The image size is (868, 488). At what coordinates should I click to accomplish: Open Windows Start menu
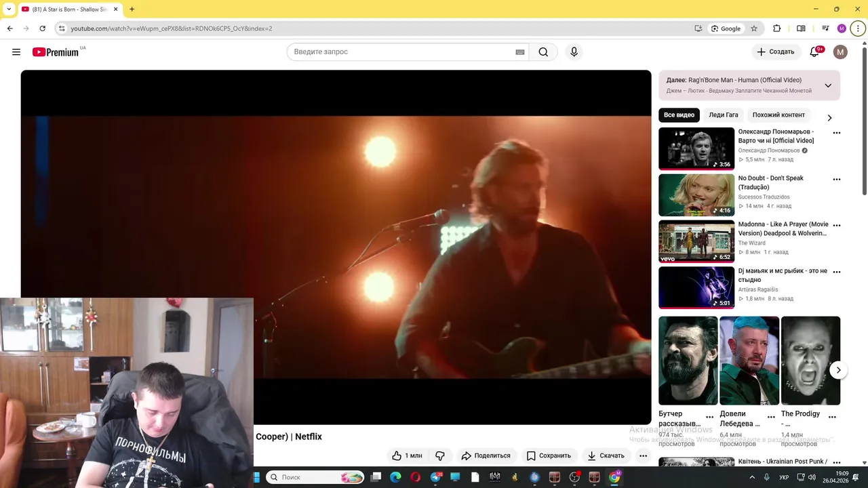pos(256,477)
